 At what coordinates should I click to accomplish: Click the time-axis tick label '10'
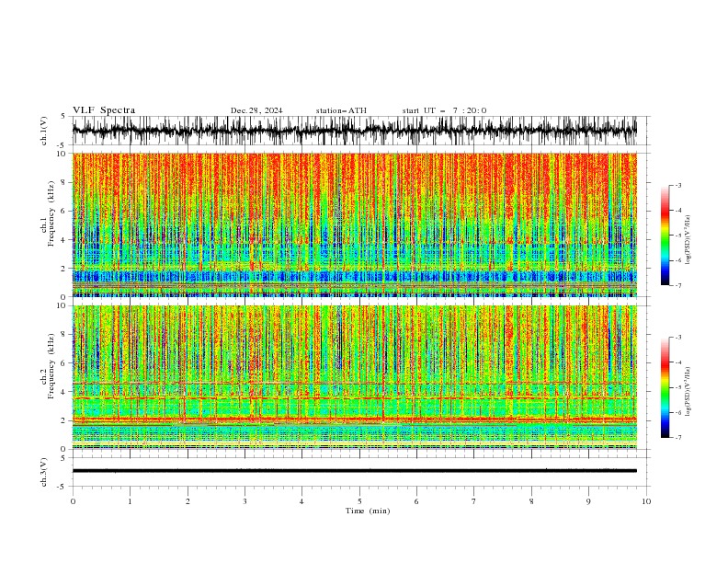click(646, 501)
